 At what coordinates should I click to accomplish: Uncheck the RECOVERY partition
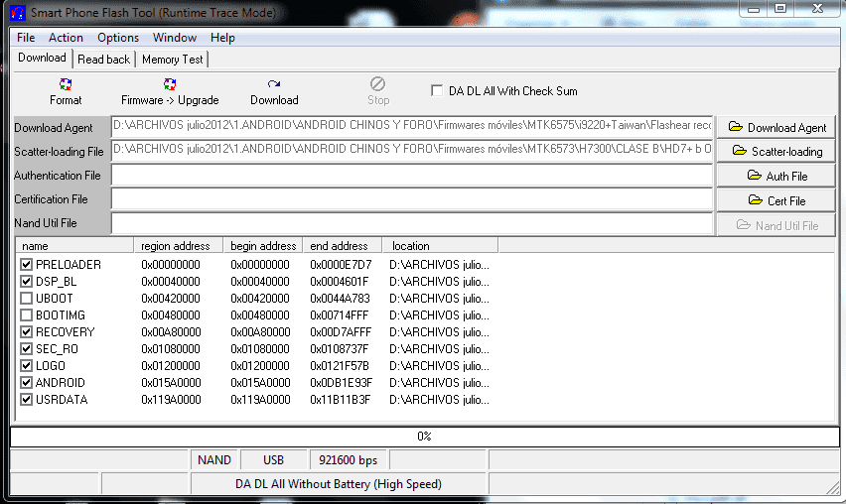tap(26, 332)
